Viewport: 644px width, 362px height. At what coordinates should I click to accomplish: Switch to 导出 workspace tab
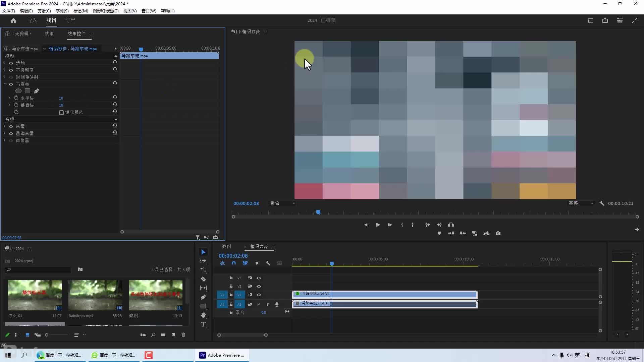pyautogui.click(x=70, y=20)
